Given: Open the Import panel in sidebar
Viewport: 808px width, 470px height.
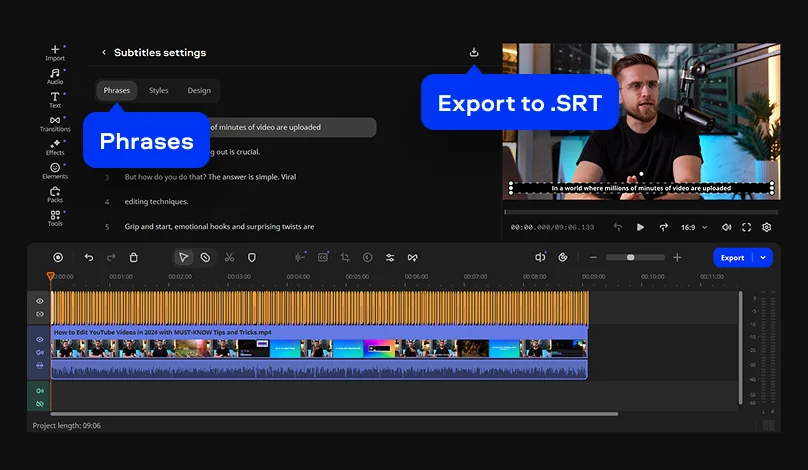Looking at the screenshot, I should 55,52.
